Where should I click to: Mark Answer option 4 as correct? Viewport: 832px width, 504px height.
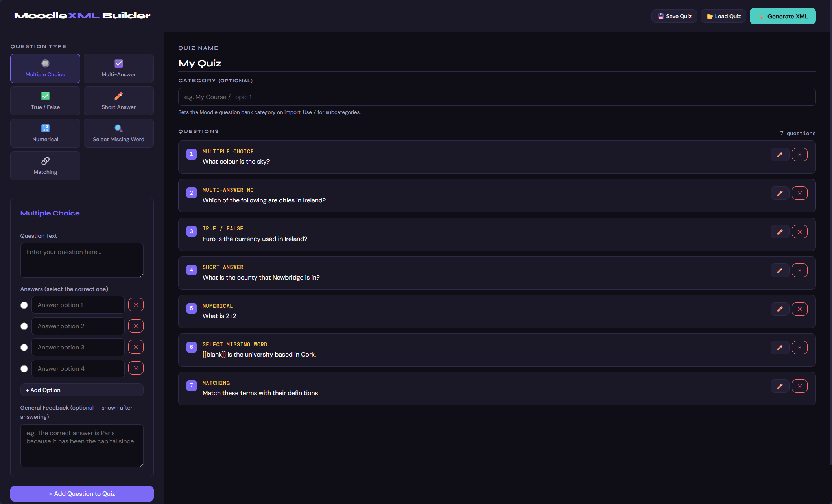[24, 369]
